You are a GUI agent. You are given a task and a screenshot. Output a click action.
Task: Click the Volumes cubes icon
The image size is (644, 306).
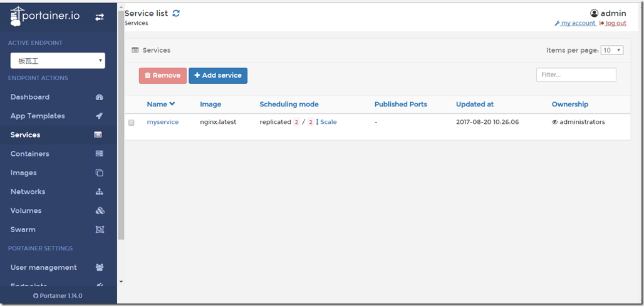(100, 210)
